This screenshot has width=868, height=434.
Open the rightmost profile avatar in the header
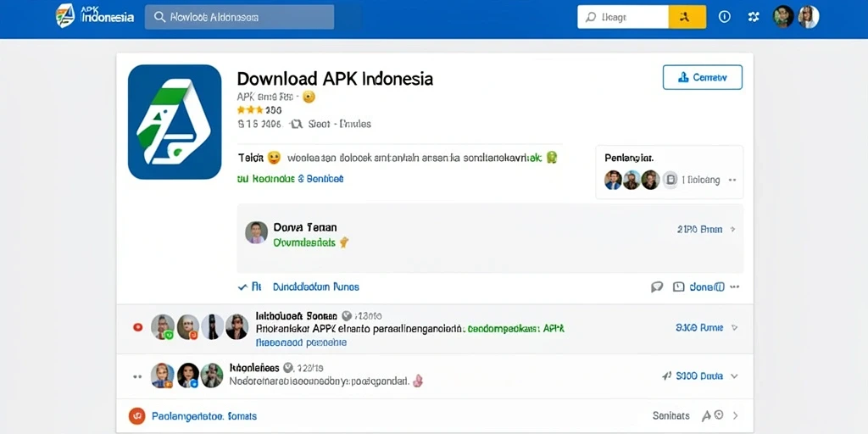tap(808, 17)
